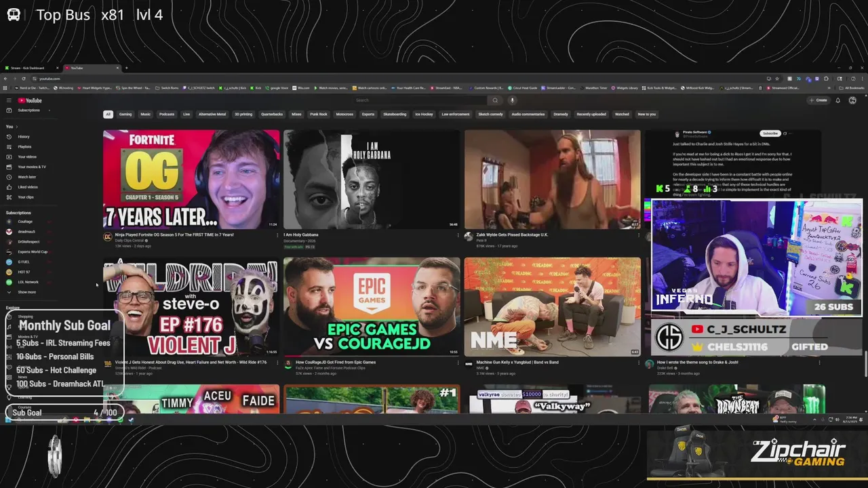
Task: Open Watch later list
Action: [26, 177]
